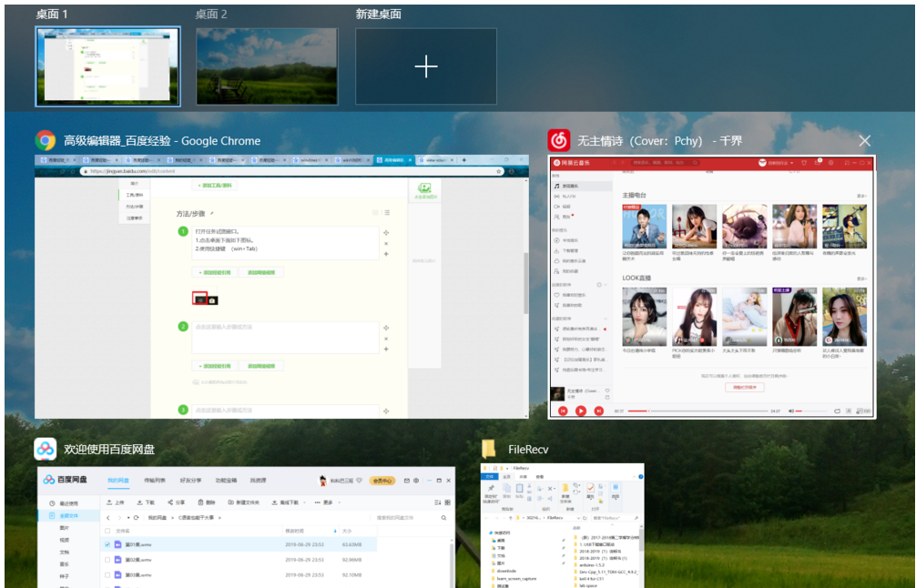Expand the NetEase user account dropdown arrow
The height and width of the screenshot is (588, 916).
coord(792,164)
